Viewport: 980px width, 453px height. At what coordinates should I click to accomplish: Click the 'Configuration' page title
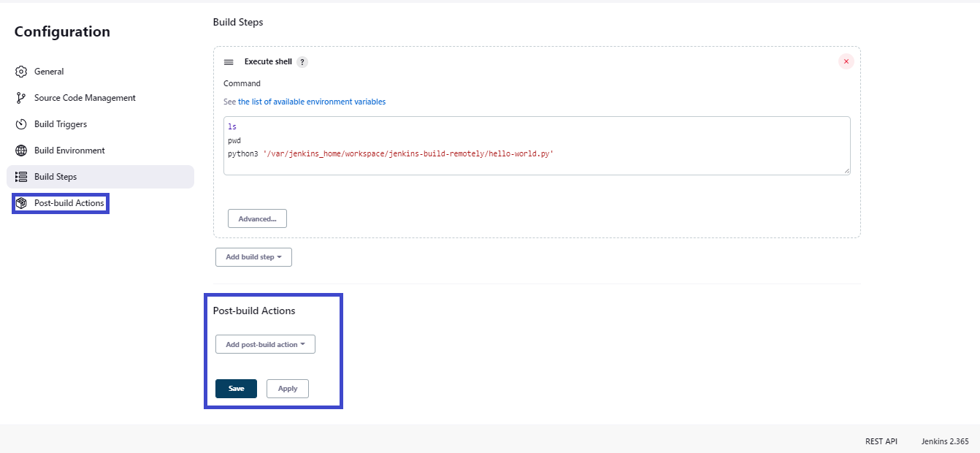coord(62,31)
